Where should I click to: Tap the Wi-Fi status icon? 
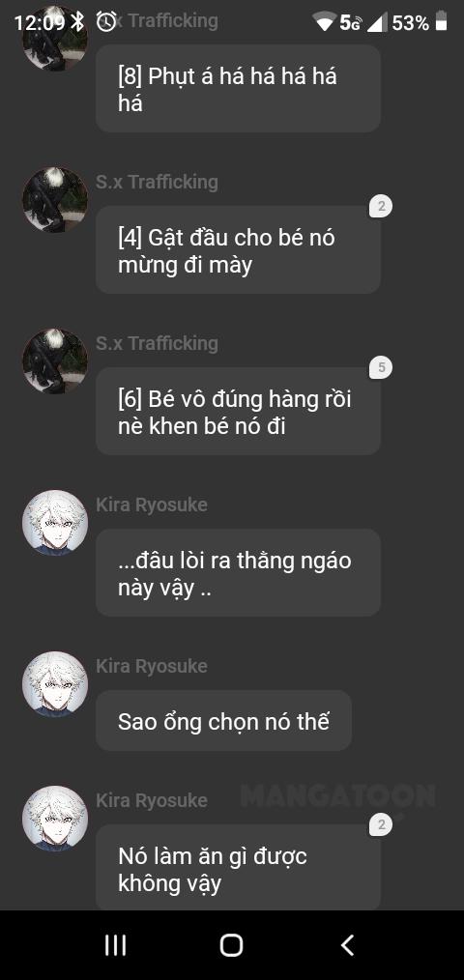click(325, 23)
